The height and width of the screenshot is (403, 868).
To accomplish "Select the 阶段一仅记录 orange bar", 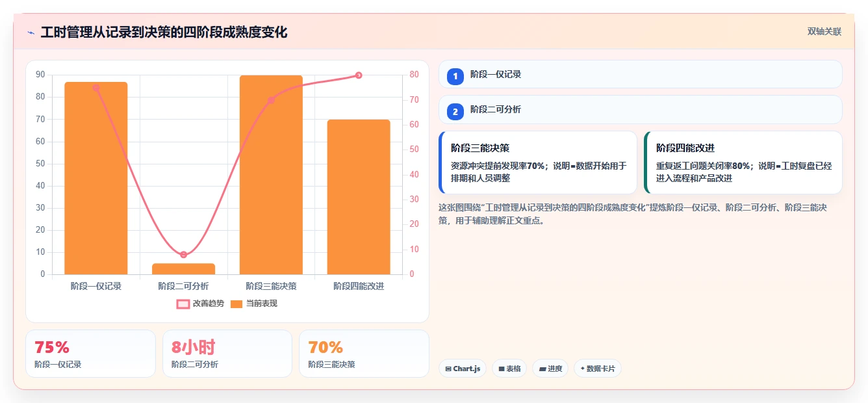I will [x=96, y=178].
